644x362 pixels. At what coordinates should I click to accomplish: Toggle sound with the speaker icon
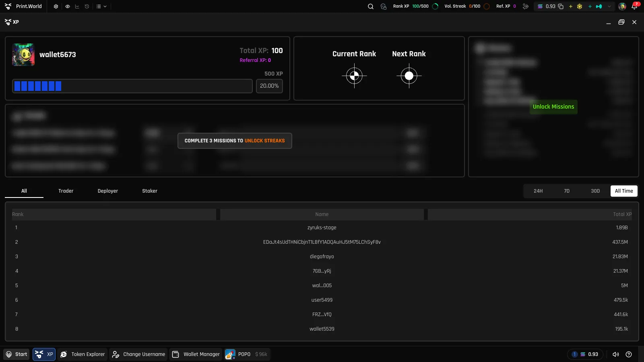pos(615,354)
